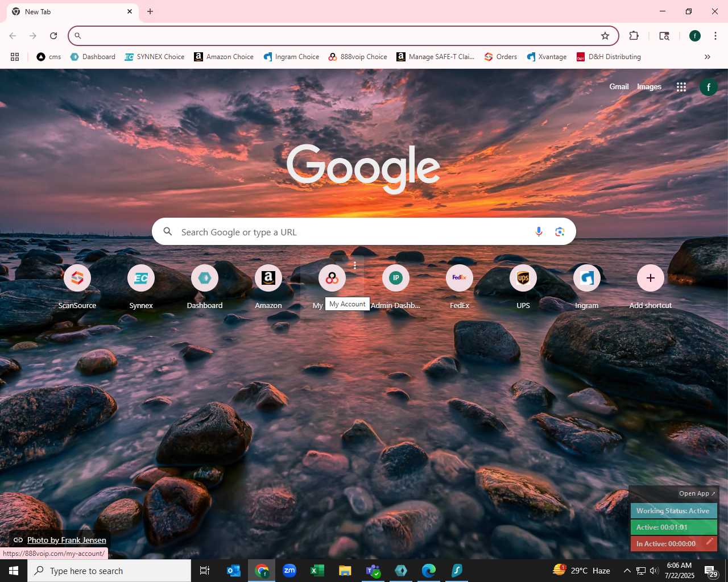Open the volume speaker tray icon
Viewport: 728px width, 582px height.
click(x=654, y=571)
